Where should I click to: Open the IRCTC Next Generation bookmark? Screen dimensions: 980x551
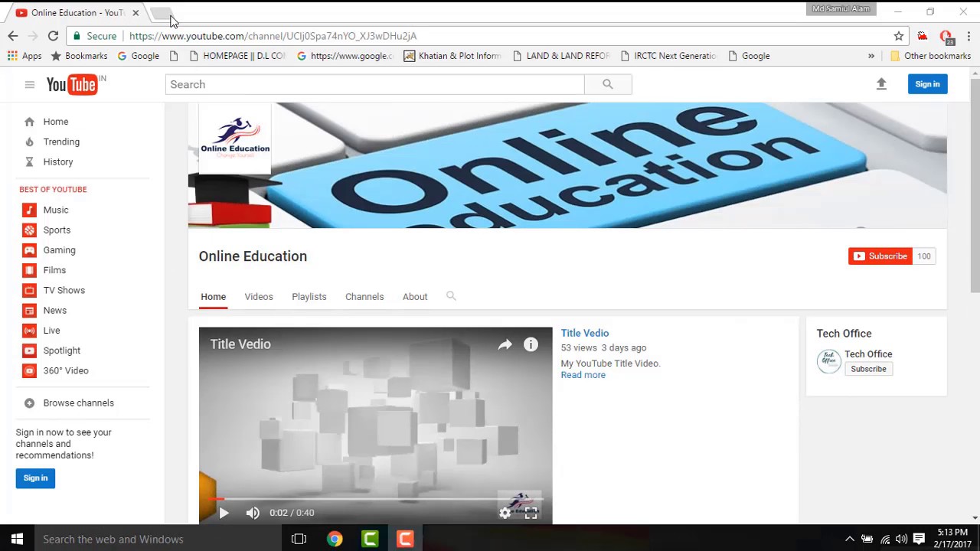click(668, 56)
